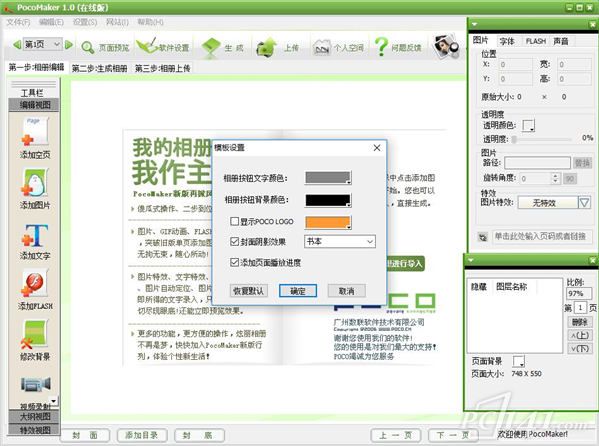Click the 路径 image path input field
The width and height of the screenshot is (599, 446).
pos(537,163)
